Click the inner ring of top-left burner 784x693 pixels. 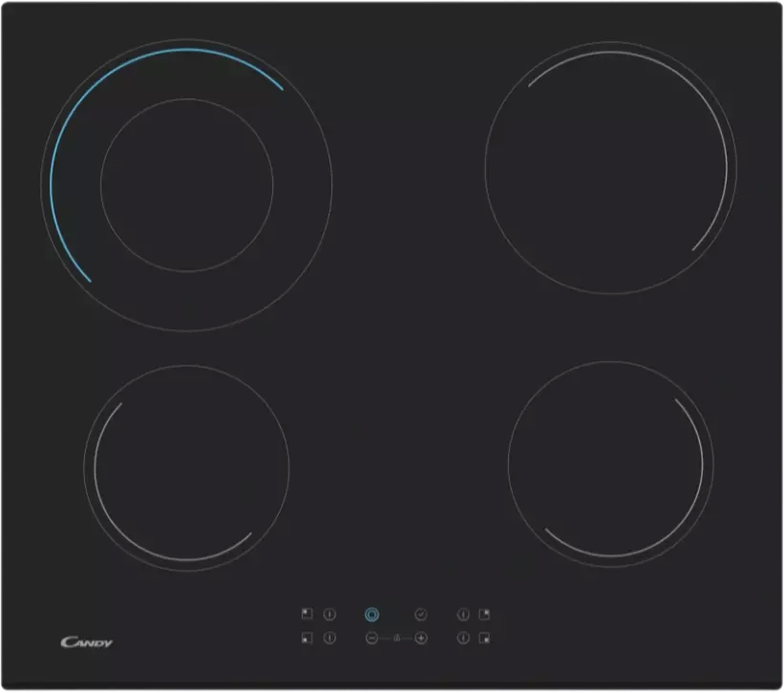pos(186,100)
